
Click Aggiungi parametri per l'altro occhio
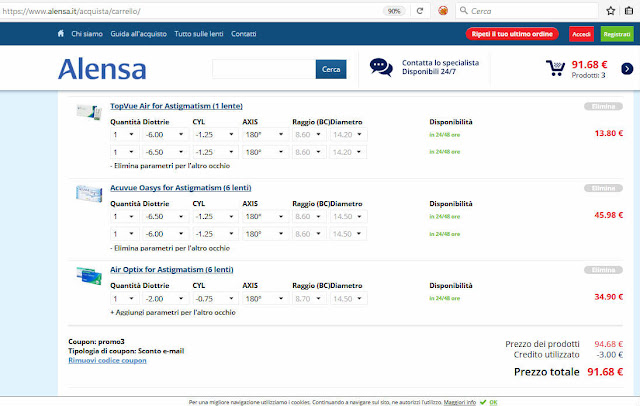[173, 312]
